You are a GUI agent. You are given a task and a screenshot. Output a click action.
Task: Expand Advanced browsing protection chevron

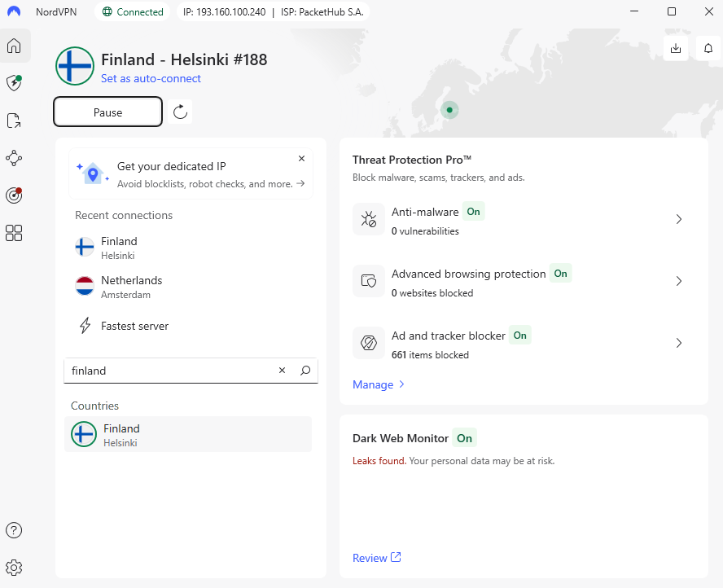(x=679, y=281)
